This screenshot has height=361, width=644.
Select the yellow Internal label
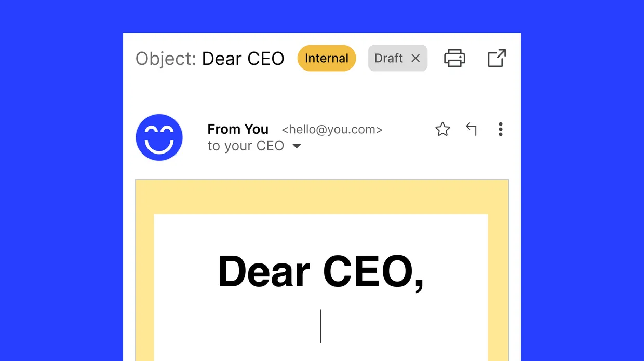pos(326,58)
